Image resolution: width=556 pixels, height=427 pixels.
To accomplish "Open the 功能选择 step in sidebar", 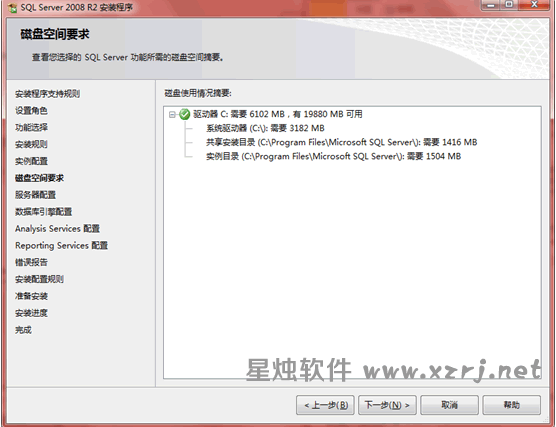I will click(x=31, y=127).
